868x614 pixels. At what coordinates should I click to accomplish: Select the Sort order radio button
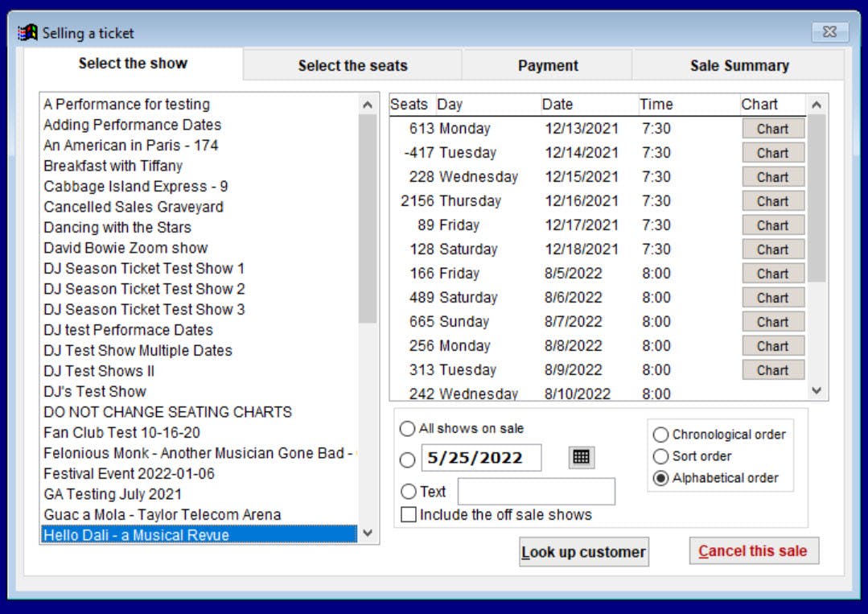[660, 456]
